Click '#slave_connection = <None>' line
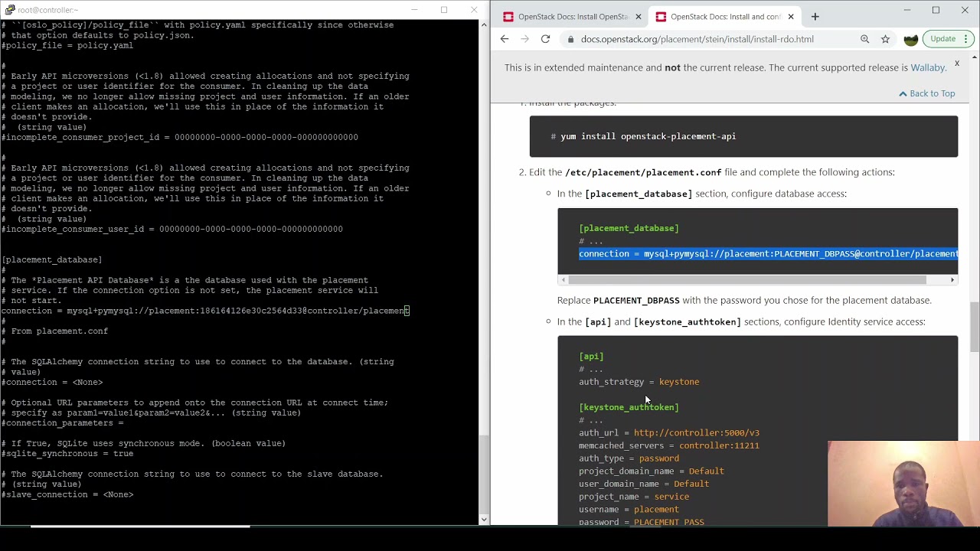Image resolution: width=980 pixels, height=551 pixels. click(67, 495)
